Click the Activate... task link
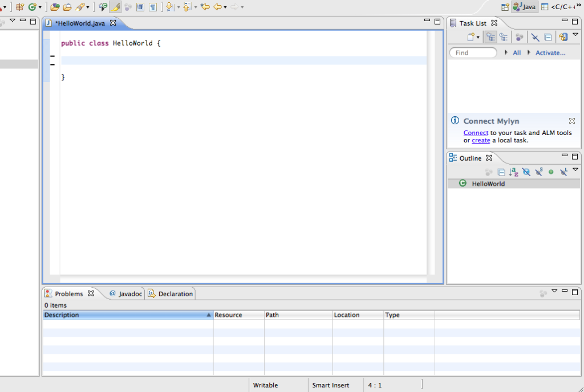Image resolution: width=584 pixels, height=392 pixels. (550, 53)
